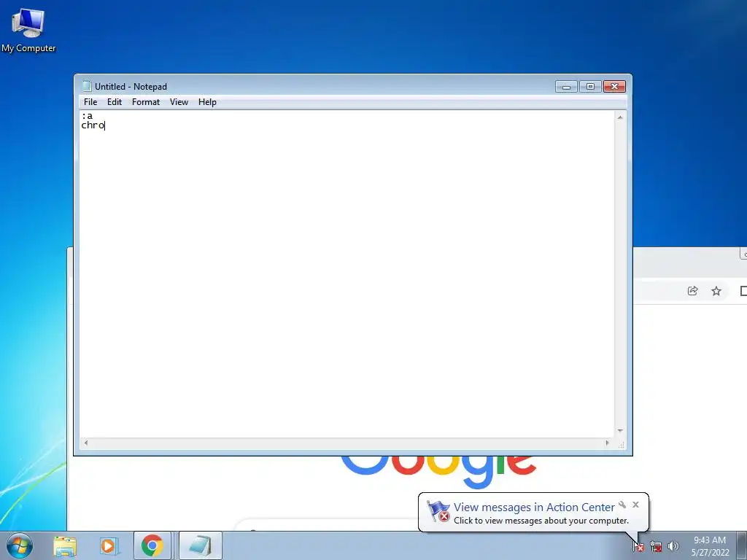747x560 pixels.
Task: Open 'View messages in Action Center' link
Action: click(x=534, y=507)
